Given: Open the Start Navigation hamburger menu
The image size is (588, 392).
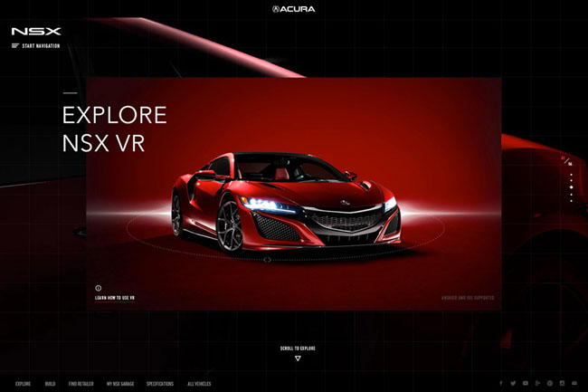Looking at the screenshot, I should 15,46.
